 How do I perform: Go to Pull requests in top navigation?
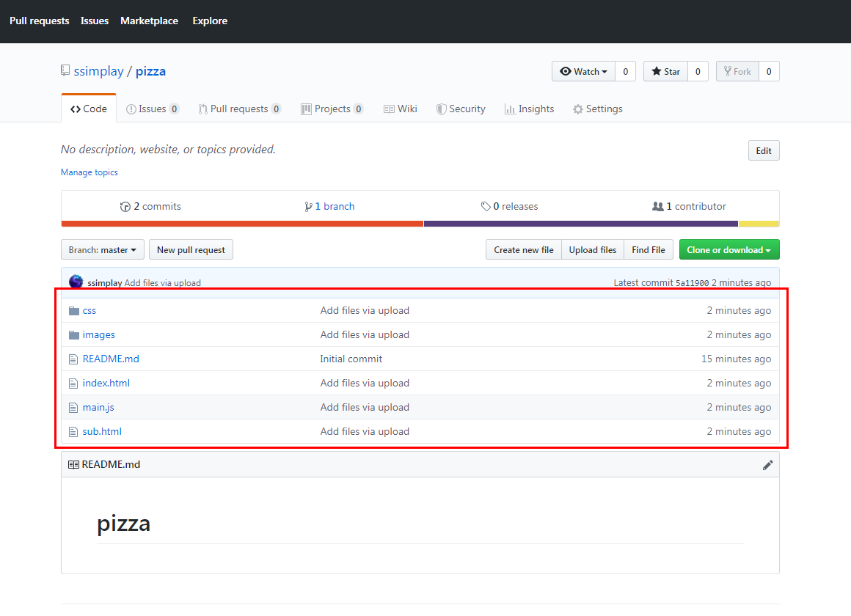click(x=40, y=21)
